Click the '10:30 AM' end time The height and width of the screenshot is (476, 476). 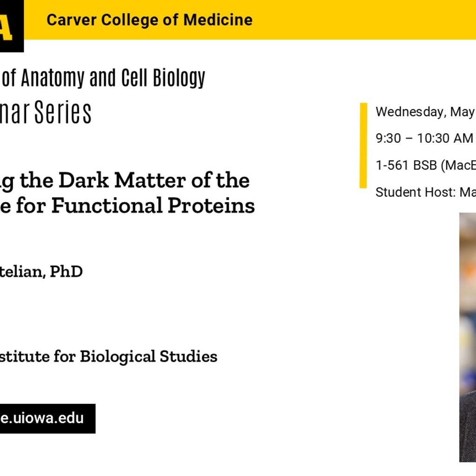(x=445, y=139)
